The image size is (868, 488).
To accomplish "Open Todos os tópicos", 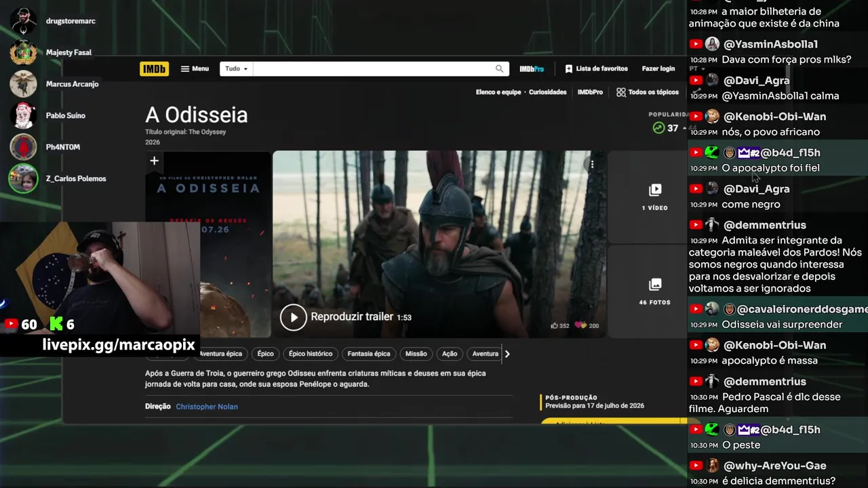I will (648, 92).
